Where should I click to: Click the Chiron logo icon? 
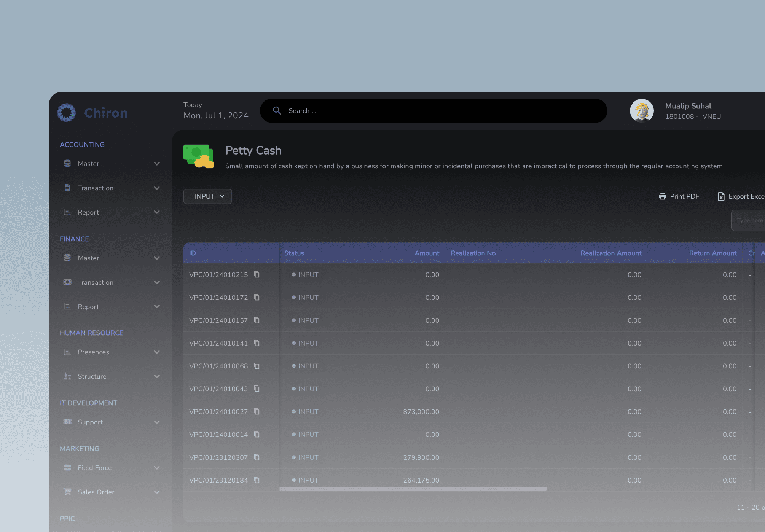click(66, 113)
